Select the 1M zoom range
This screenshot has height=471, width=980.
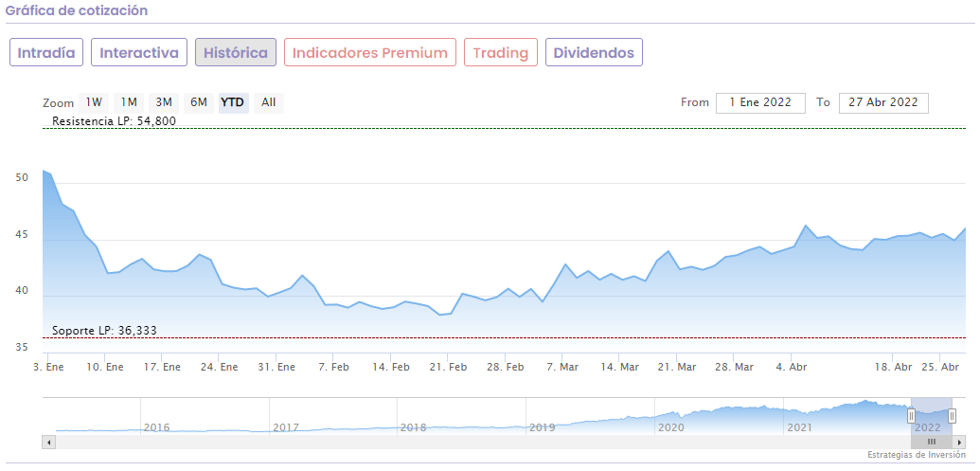[x=129, y=102]
